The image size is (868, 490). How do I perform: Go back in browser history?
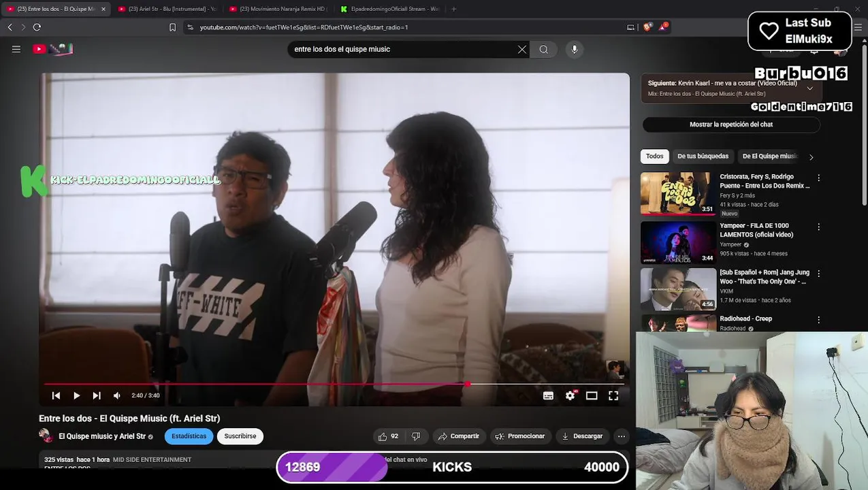pyautogui.click(x=10, y=27)
